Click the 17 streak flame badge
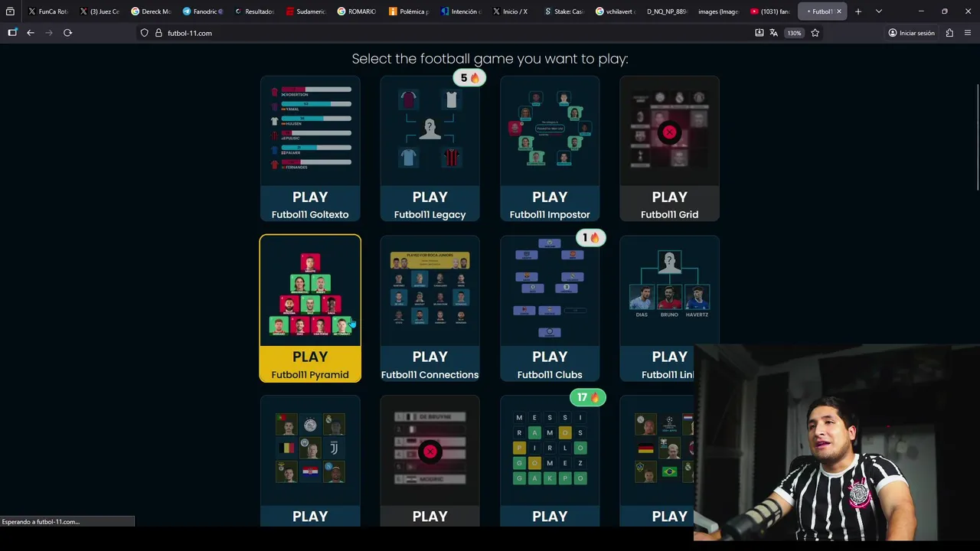Viewport: 980px width, 551px height. click(x=587, y=397)
